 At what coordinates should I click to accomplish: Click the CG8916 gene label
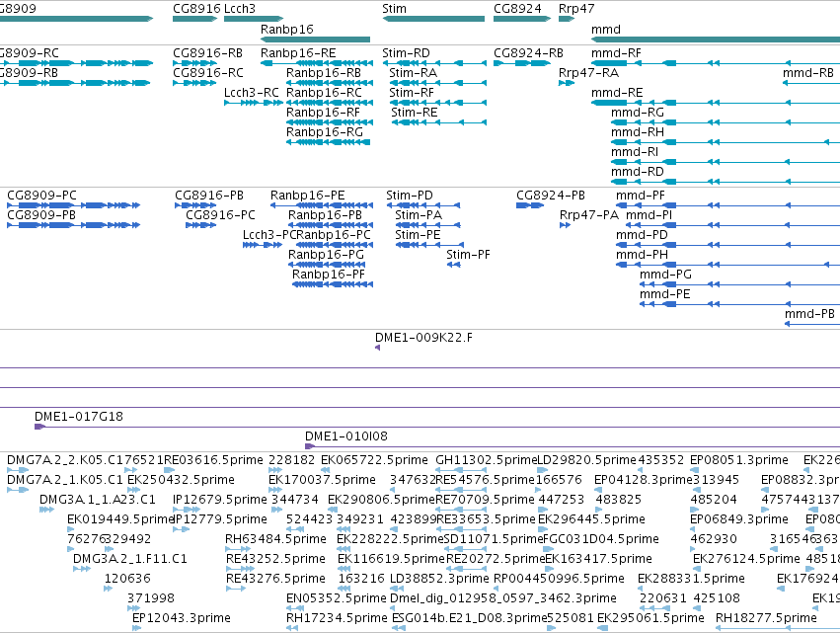pyautogui.click(x=196, y=9)
